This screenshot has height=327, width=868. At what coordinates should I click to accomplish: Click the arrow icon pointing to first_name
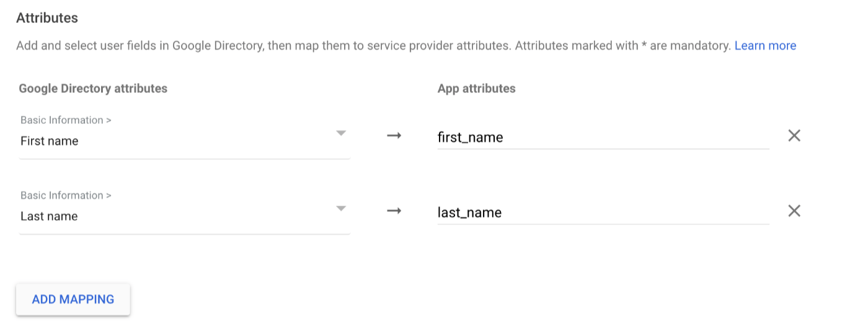(x=394, y=136)
